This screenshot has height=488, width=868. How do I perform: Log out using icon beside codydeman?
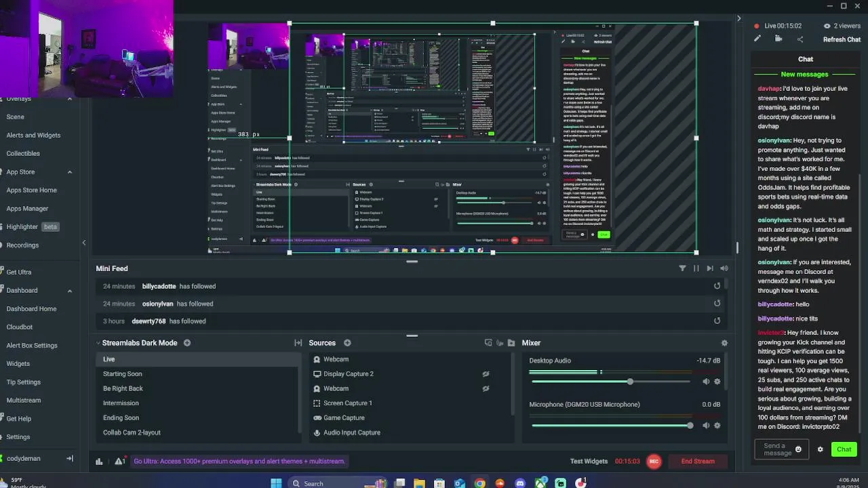click(69, 459)
